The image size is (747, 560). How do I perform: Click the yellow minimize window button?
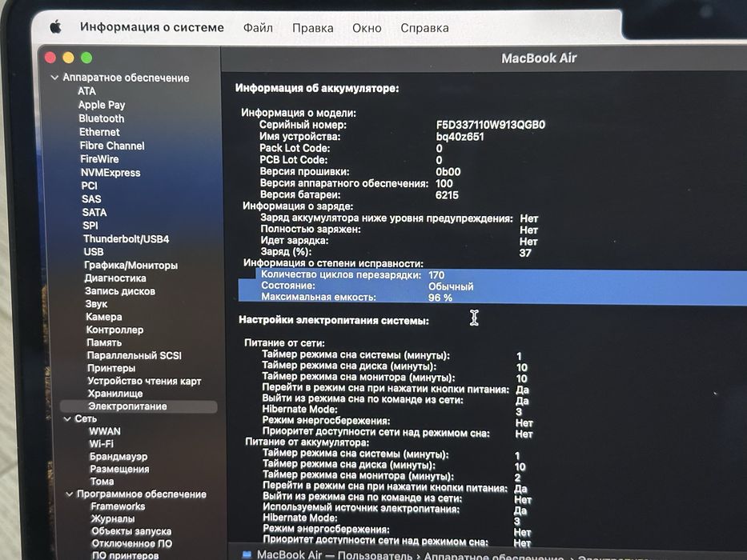pyautogui.click(x=68, y=58)
